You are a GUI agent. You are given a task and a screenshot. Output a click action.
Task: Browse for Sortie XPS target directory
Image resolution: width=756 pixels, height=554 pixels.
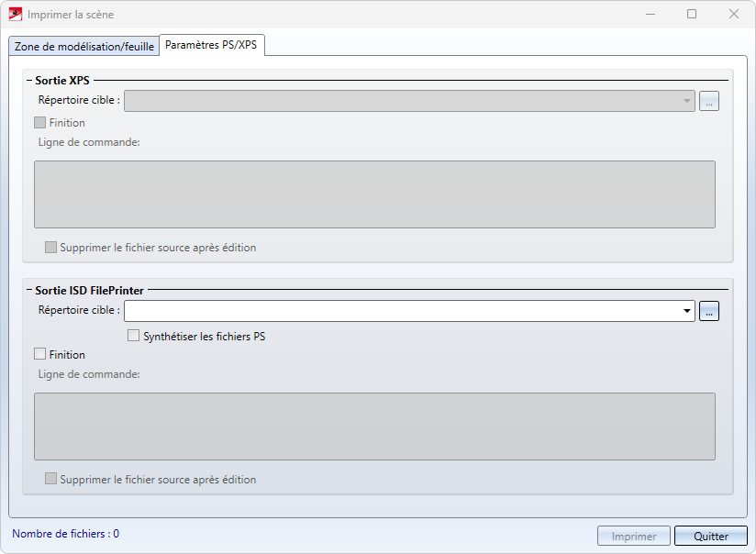[x=708, y=101]
